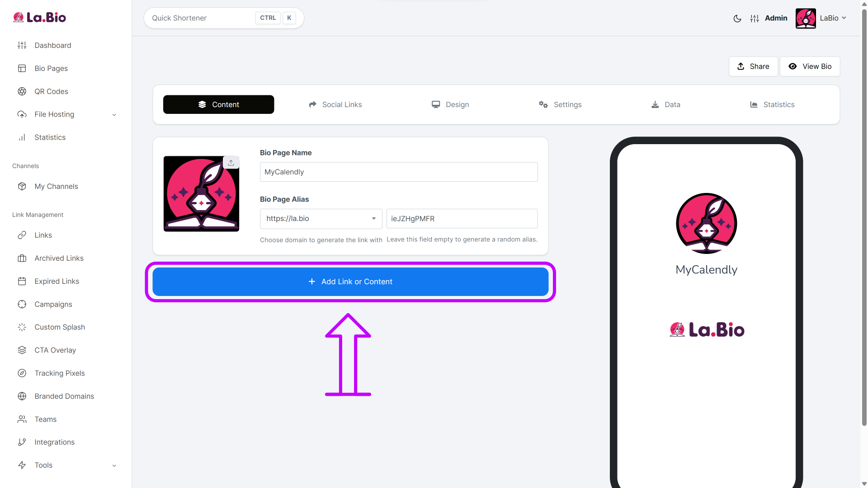Click the Admin sliders icon
Image resolution: width=868 pixels, height=488 pixels.
[755, 19]
